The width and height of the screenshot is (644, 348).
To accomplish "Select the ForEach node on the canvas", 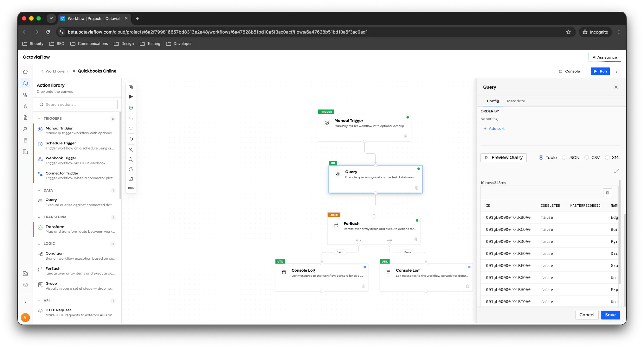I will click(374, 231).
